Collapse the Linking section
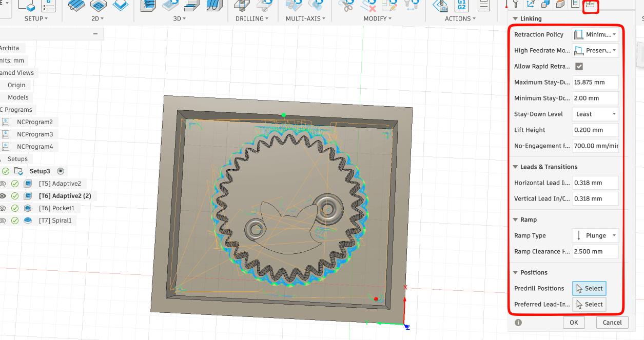This screenshot has width=644, height=340. click(x=516, y=19)
